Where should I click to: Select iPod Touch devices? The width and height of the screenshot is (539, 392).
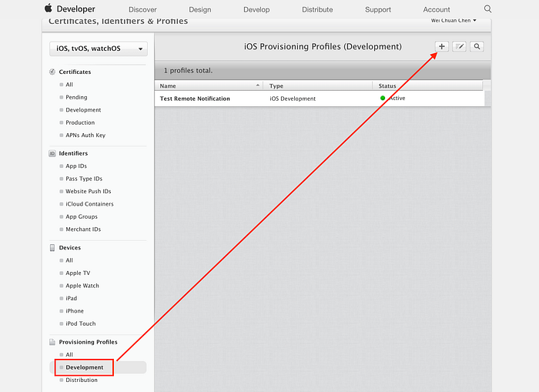80,324
